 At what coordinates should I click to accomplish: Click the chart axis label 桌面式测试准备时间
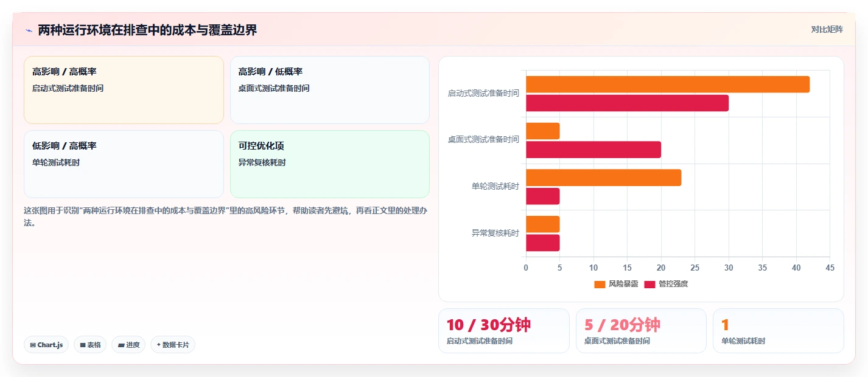point(483,139)
